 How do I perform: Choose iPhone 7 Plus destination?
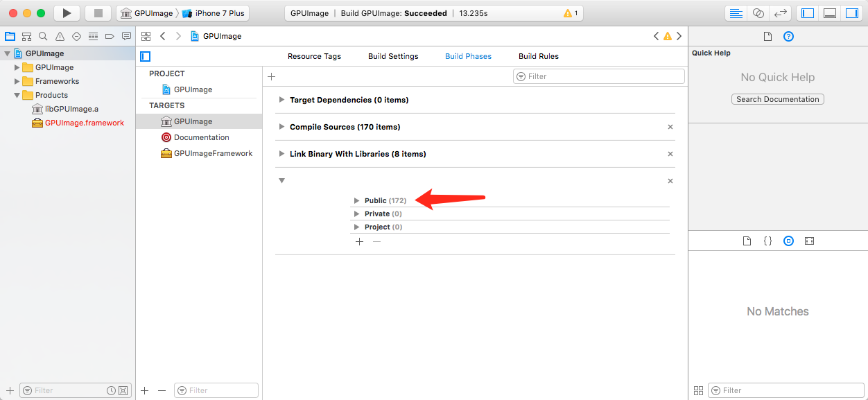tap(214, 13)
